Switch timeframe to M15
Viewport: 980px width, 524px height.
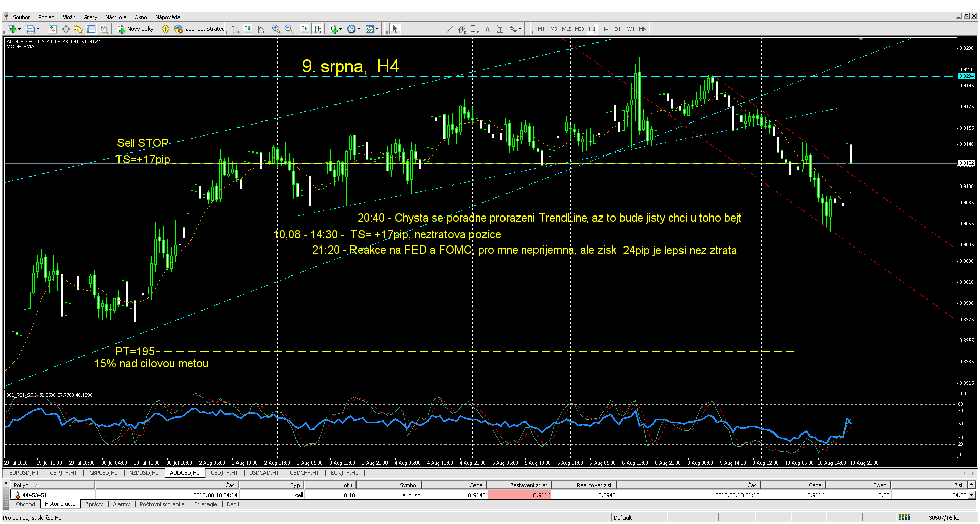coord(567,29)
